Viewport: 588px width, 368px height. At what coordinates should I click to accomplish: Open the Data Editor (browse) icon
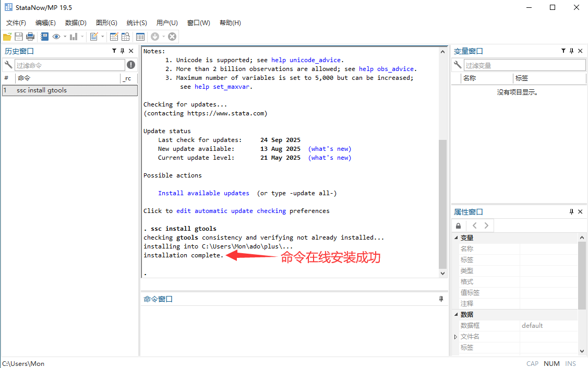coord(126,37)
